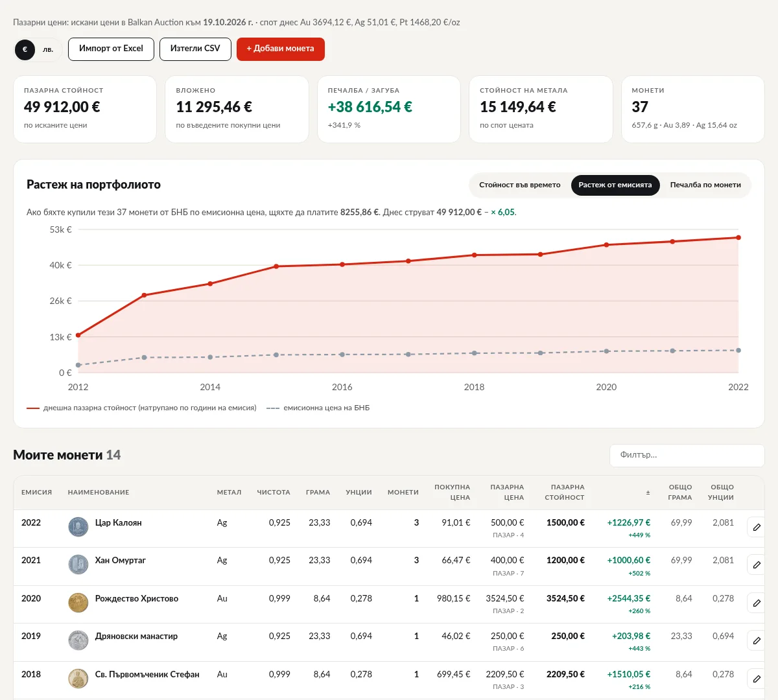Click the 2022 point on red line
The height and width of the screenshot is (700, 778).
pyautogui.click(x=738, y=238)
